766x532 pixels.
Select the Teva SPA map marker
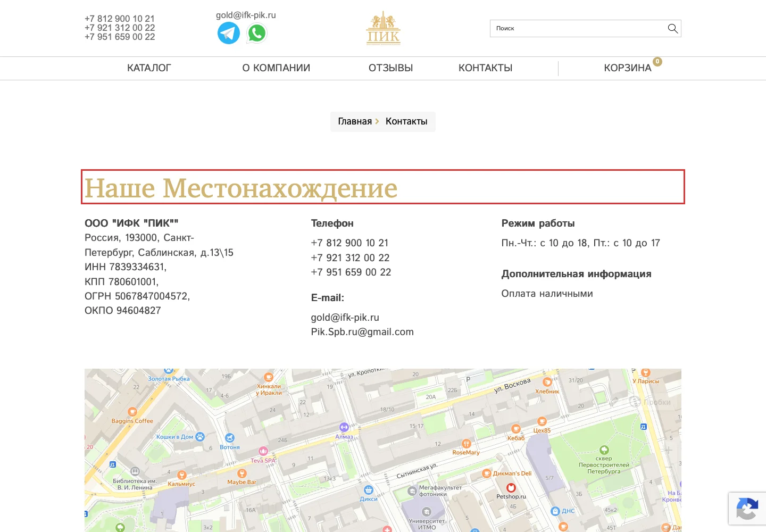click(x=263, y=451)
